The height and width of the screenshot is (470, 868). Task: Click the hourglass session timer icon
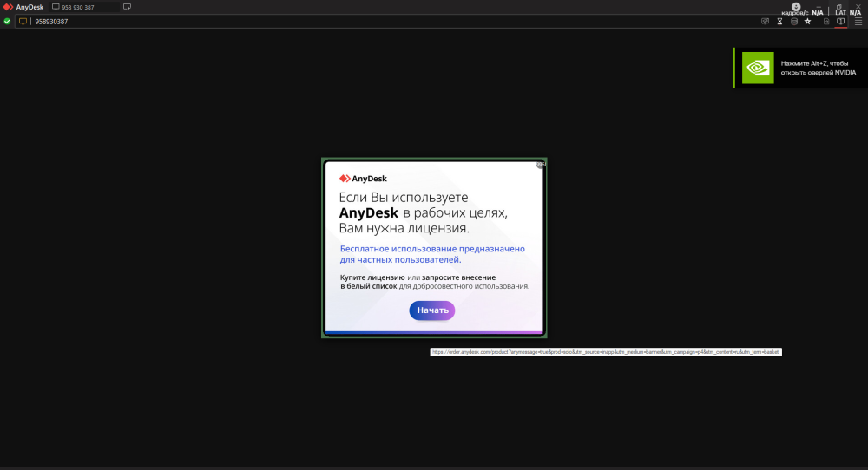[x=779, y=22]
